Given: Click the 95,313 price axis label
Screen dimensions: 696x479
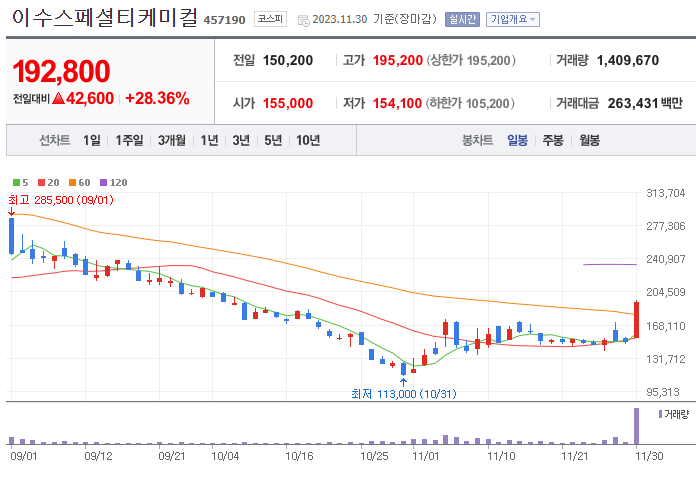Looking at the screenshot, I should pos(663,392).
